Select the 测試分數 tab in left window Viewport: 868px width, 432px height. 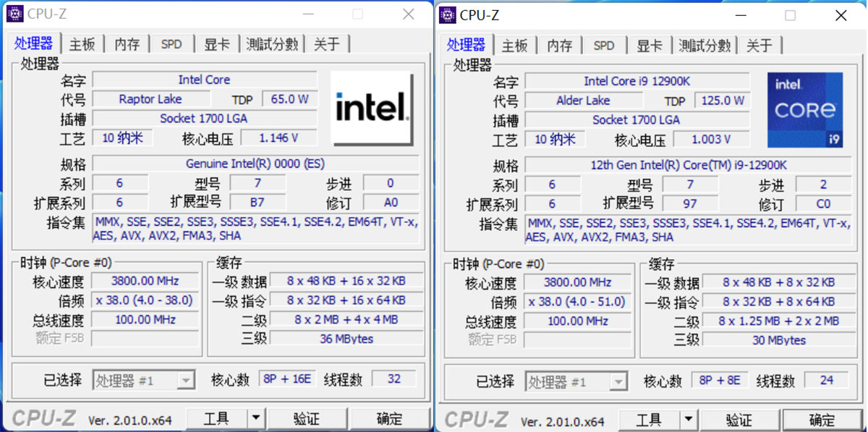tap(272, 44)
